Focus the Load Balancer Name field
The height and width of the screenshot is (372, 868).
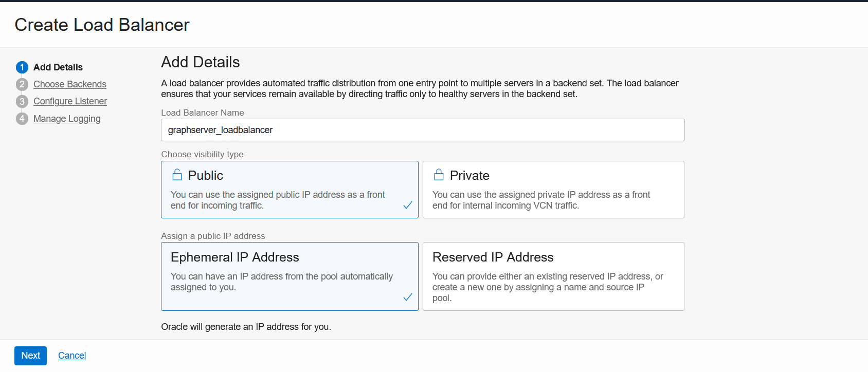(x=423, y=130)
